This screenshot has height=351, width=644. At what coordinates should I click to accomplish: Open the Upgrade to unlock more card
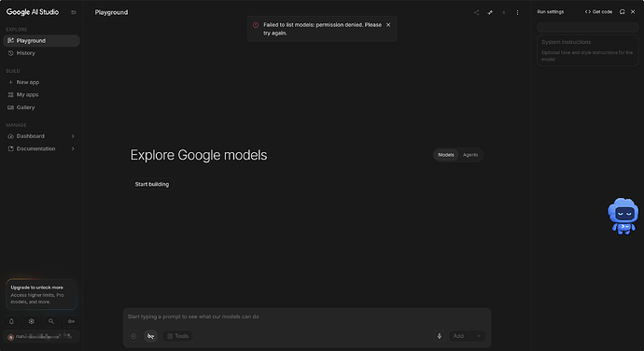coord(41,294)
